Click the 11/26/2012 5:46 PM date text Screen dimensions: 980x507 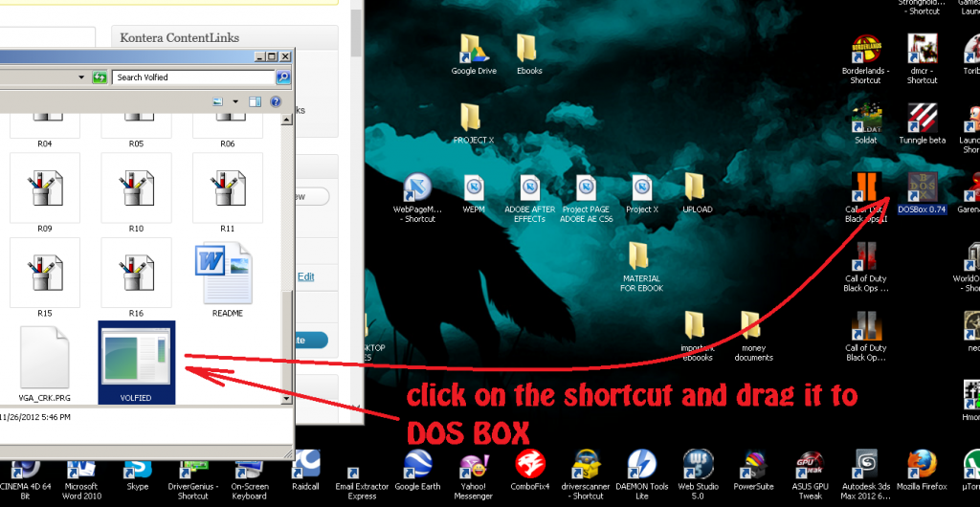pos(35,417)
